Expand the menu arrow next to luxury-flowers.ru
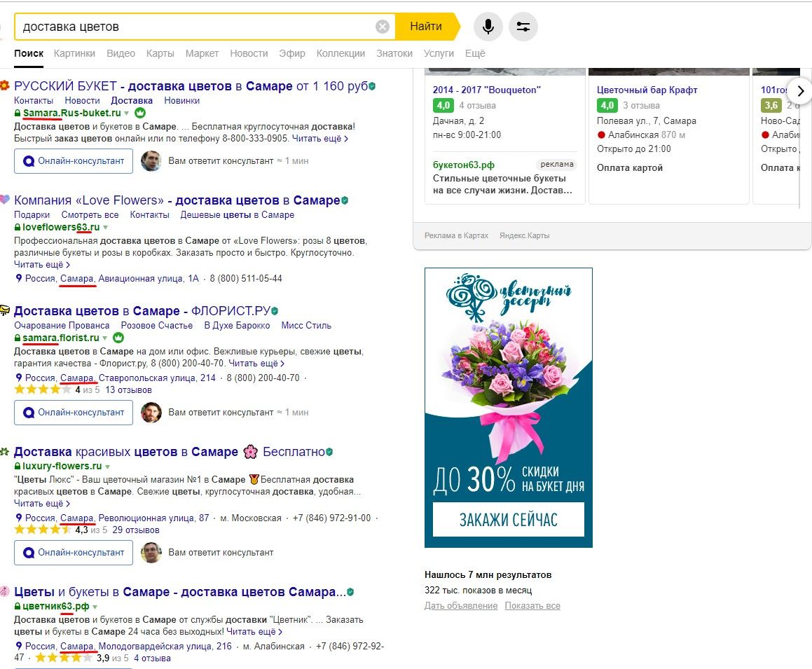 (108, 467)
